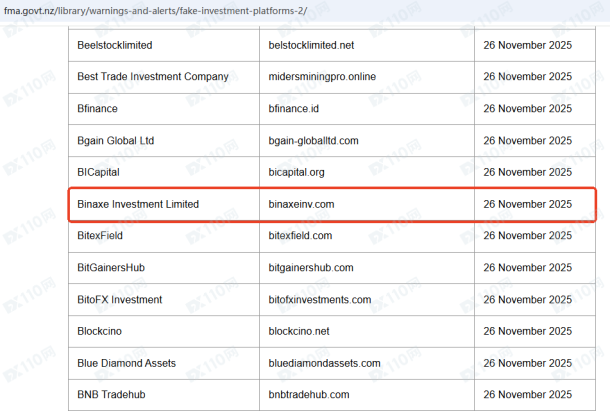Click the belstocklimited.net website entry
The image size is (610, 411).
tap(313, 45)
